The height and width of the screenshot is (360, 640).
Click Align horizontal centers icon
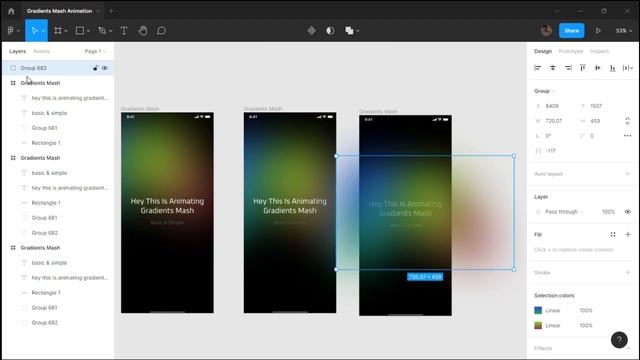(x=553, y=68)
